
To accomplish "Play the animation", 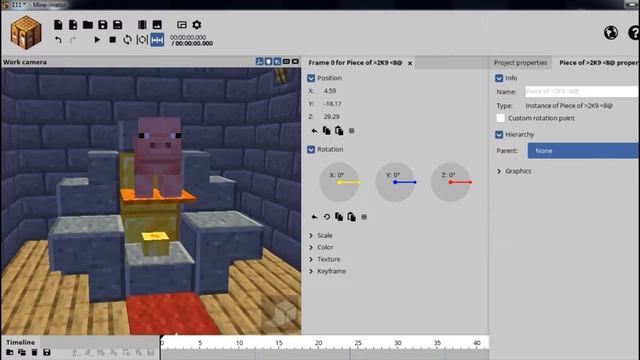I will coord(97,40).
